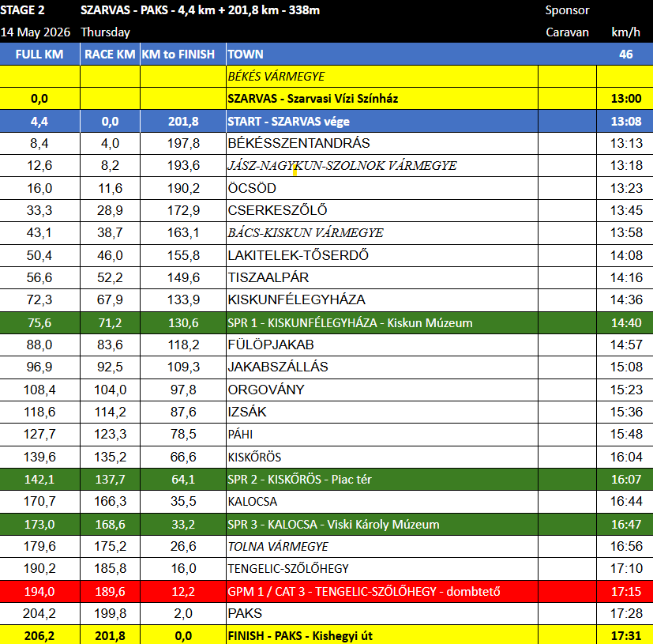Click the FULL KM column header

(39, 55)
